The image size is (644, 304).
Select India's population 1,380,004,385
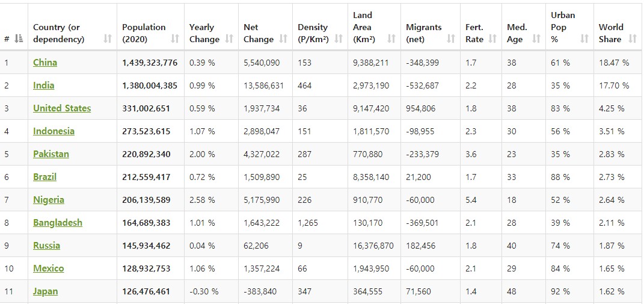150,85
